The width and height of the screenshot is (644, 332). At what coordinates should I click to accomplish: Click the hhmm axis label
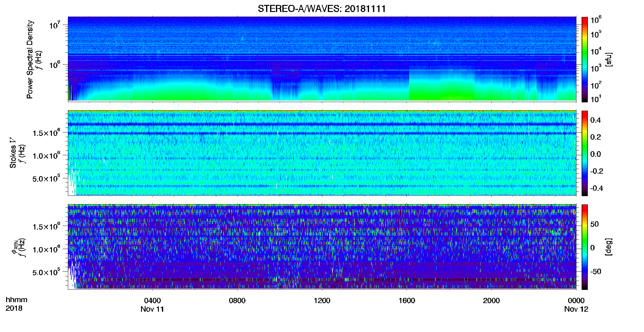point(17,300)
